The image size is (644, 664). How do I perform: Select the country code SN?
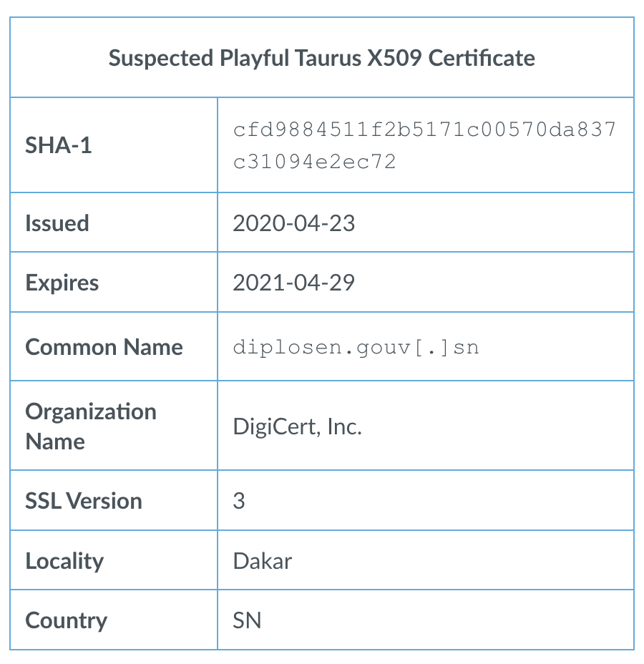click(x=247, y=620)
